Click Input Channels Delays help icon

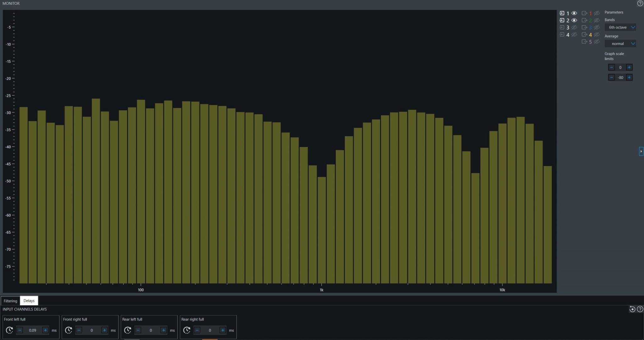(x=640, y=309)
